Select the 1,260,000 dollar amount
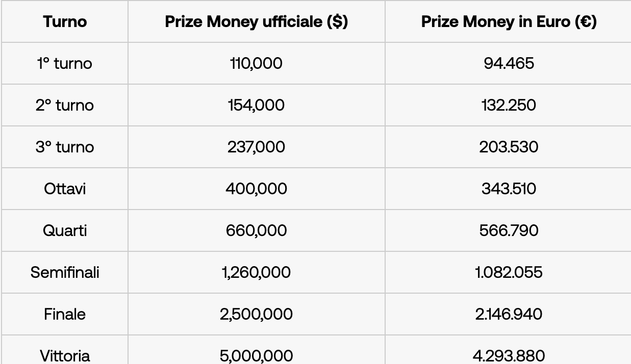The height and width of the screenshot is (364, 631). (x=256, y=273)
